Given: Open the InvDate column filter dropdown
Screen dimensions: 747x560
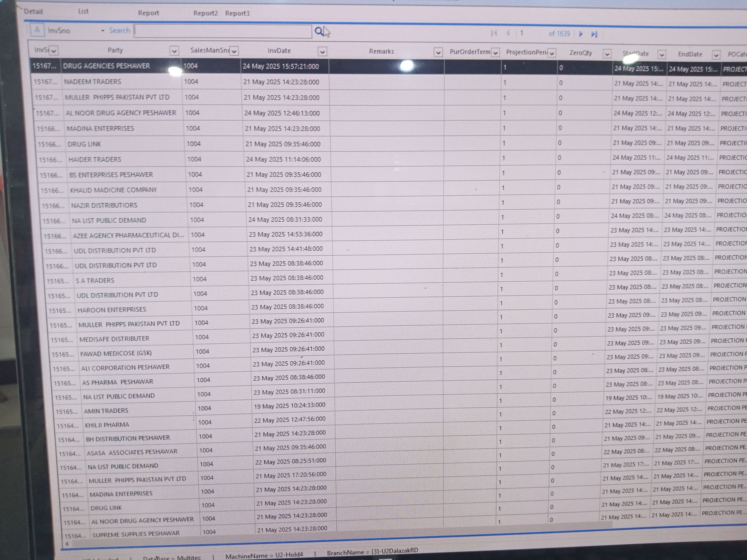Looking at the screenshot, I should (x=322, y=52).
